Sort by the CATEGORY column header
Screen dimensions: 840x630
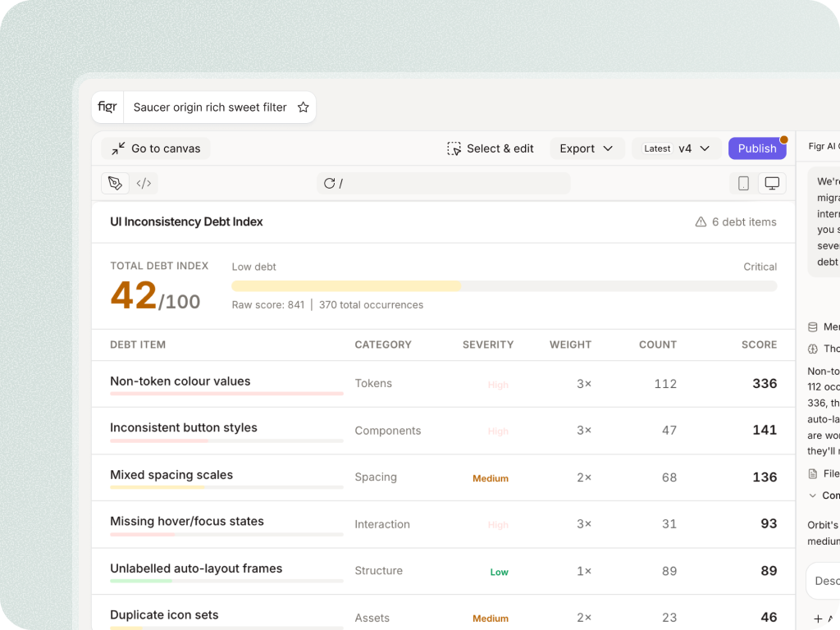(383, 345)
